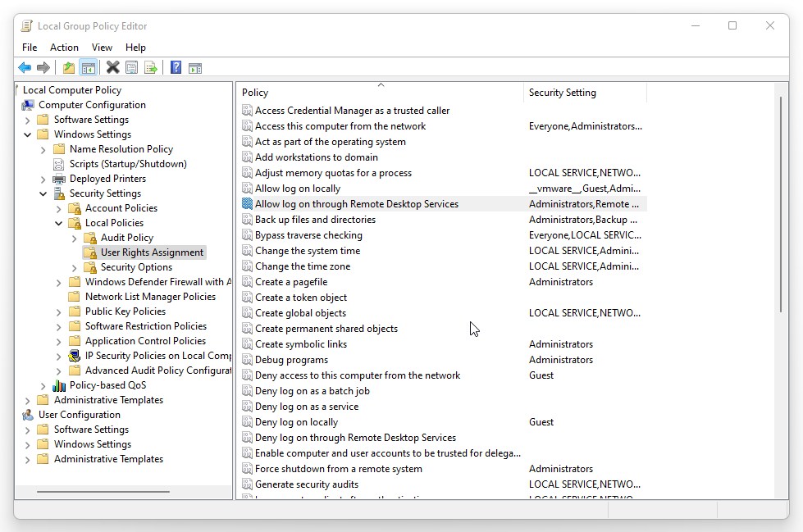Click the policy icon beside Debug programs

(247, 359)
